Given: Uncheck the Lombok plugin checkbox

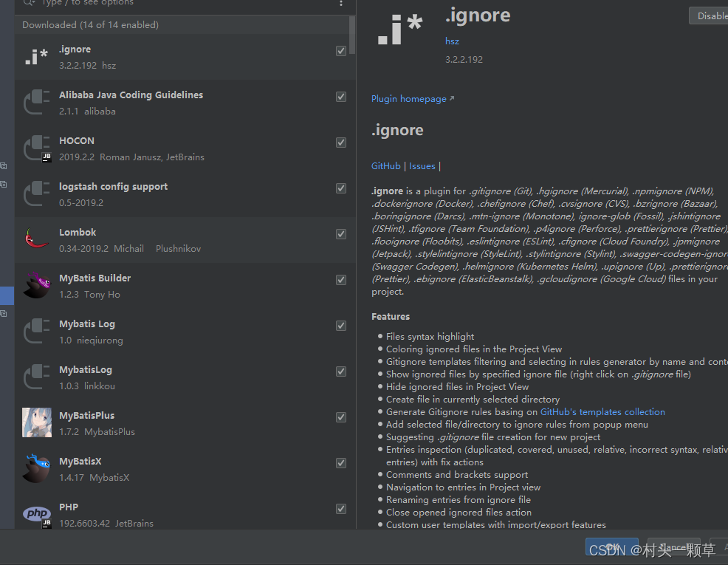Looking at the screenshot, I should [x=341, y=234].
